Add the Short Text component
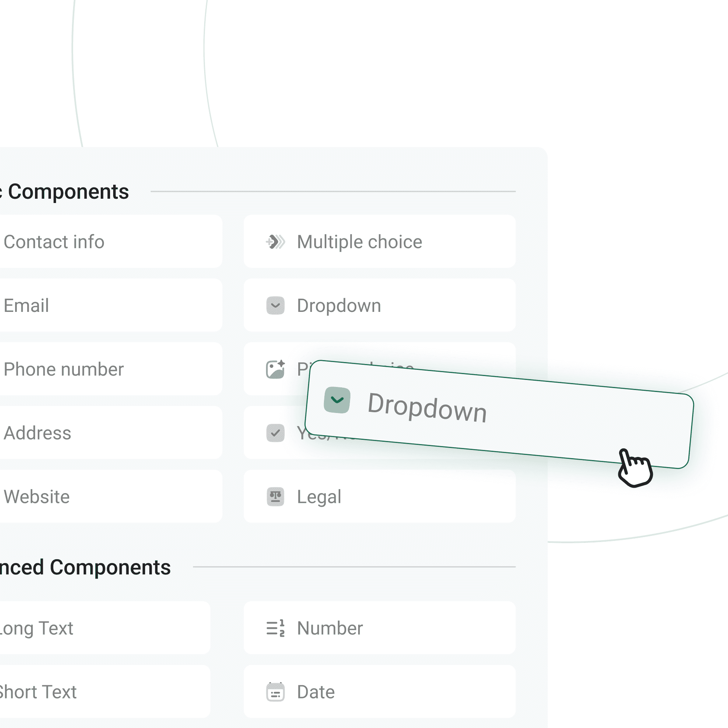Screen dimensions: 728x728 [101, 692]
